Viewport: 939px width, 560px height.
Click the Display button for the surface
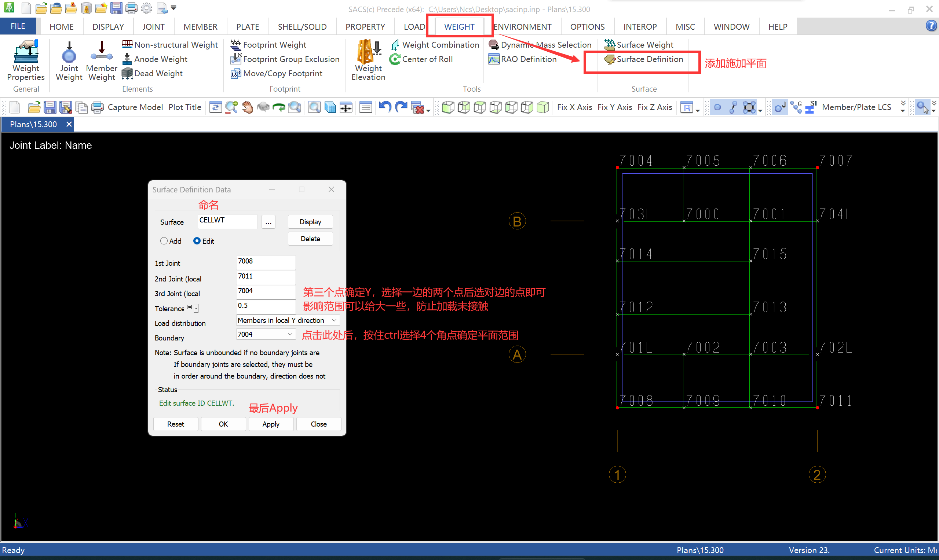pos(310,222)
